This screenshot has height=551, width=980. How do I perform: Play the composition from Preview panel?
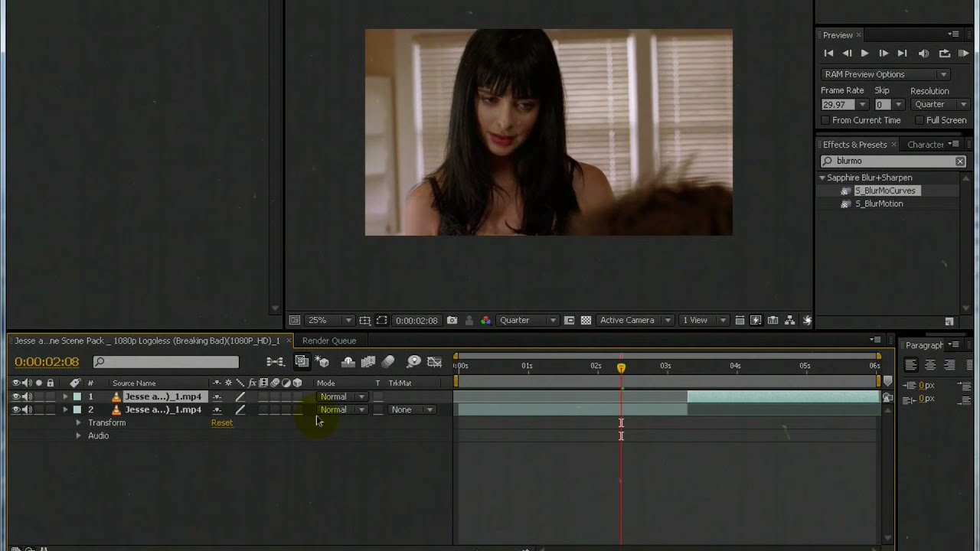pos(865,54)
